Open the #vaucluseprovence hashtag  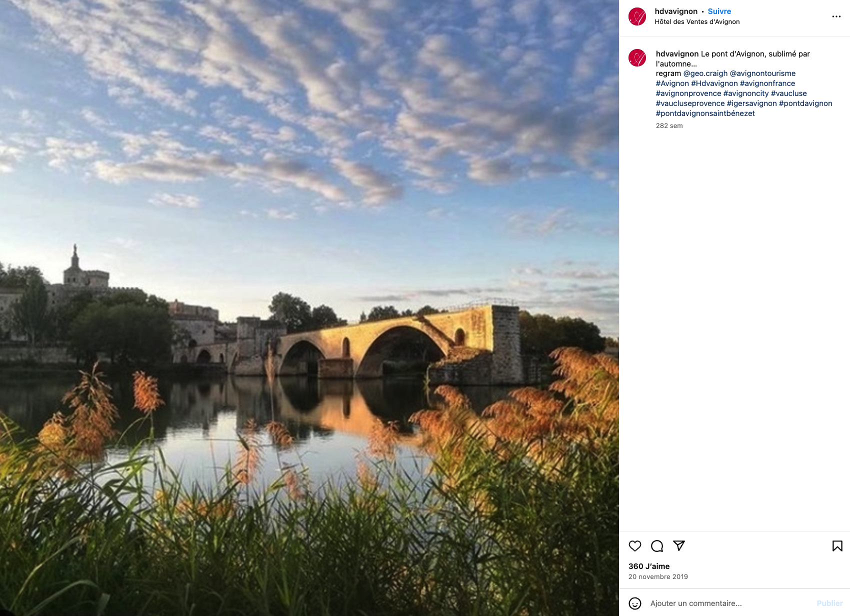point(690,103)
